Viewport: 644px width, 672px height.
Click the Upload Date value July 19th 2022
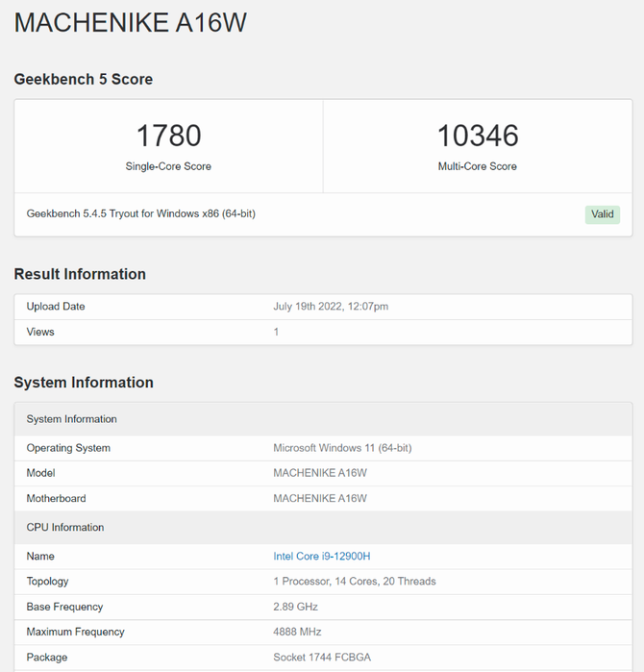(331, 307)
